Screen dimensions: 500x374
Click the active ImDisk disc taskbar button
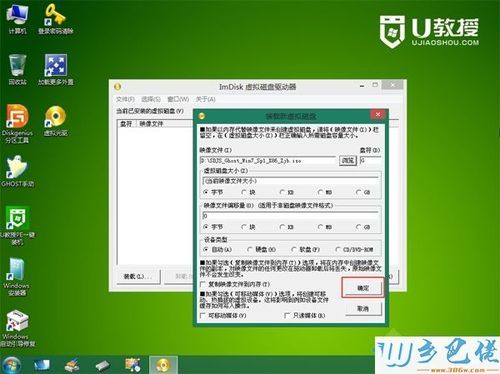[x=163, y=365]
